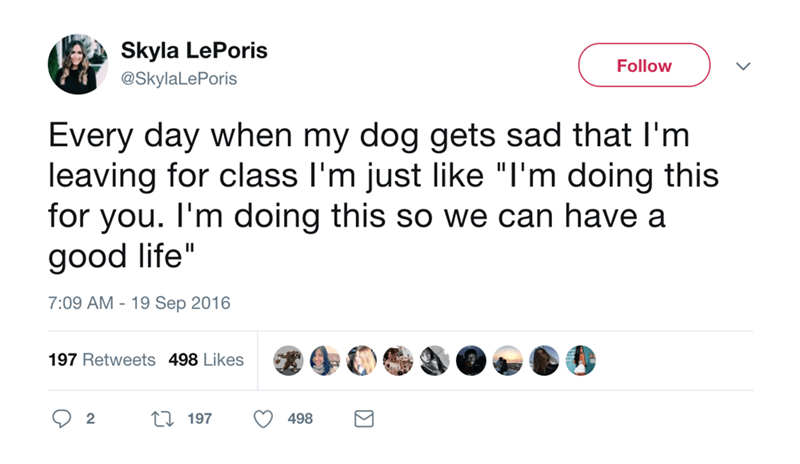
Task: Select the blue-haired liker avatar
Action: pyautogui.click(x=324, y=361)
